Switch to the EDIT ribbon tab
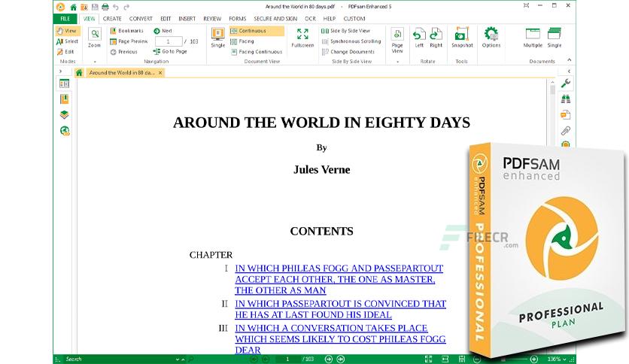 166,19
